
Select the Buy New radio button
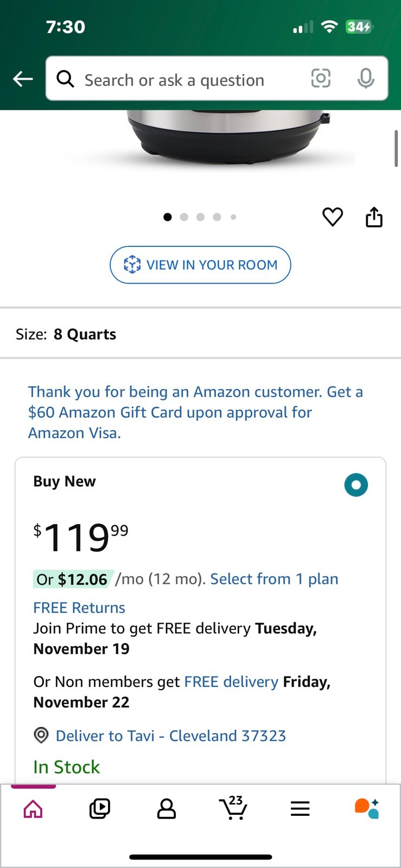[356, 484]
